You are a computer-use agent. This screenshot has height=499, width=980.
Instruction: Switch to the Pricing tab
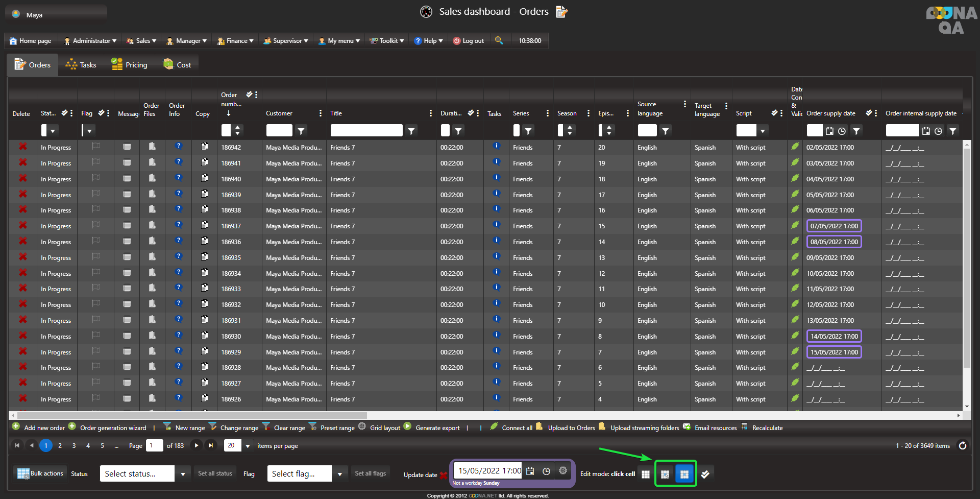130,65
